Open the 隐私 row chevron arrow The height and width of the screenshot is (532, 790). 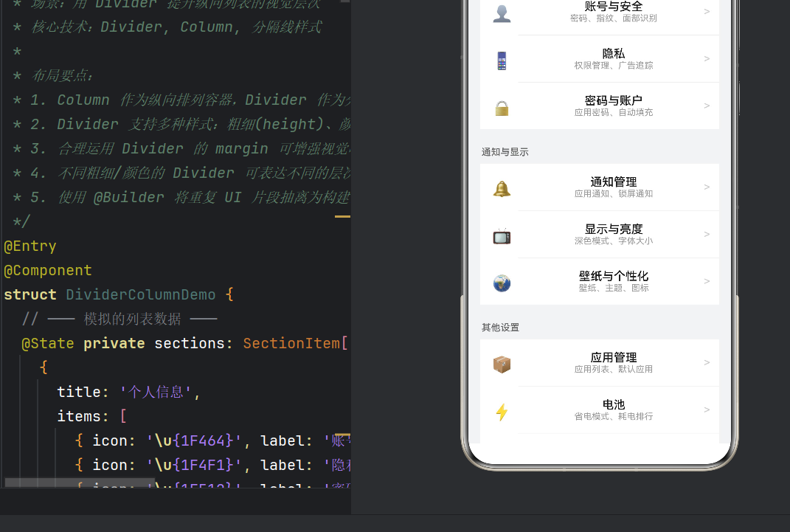707,58
